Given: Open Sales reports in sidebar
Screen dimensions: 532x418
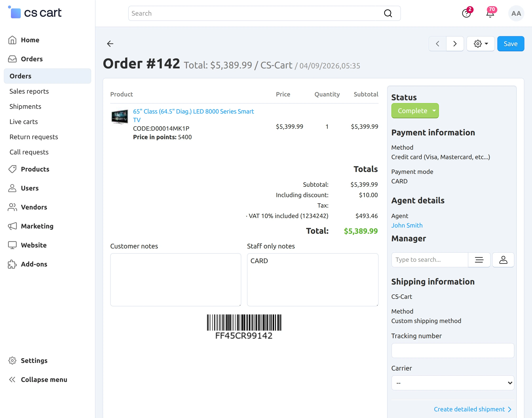Looking at the screenshot, I should (x=29, y=91).
